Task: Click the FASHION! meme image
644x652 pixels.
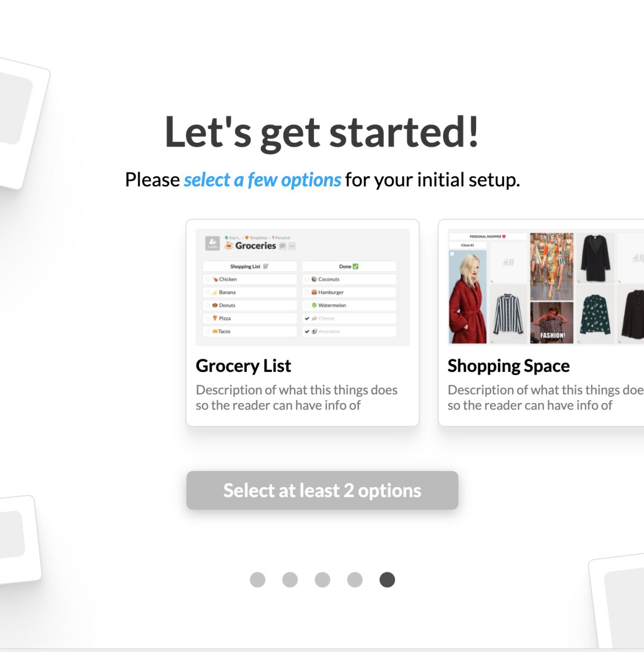Action: point(552,323)
